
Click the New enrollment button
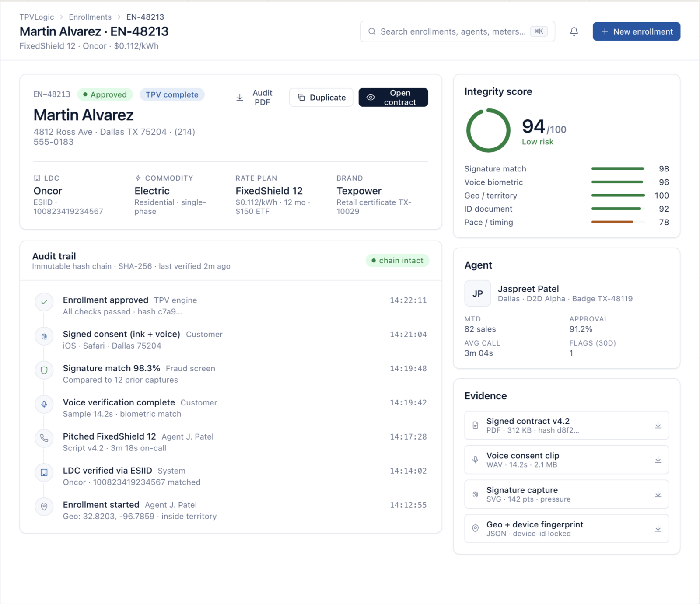point(636,31)
